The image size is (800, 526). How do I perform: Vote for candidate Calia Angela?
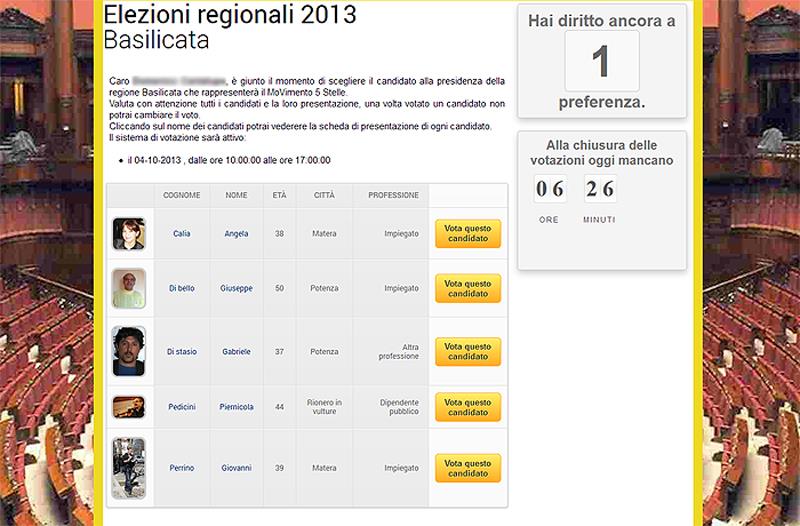(467, 234)
